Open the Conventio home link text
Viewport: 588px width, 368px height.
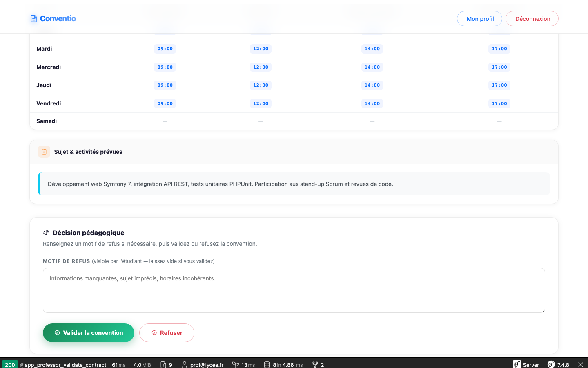pos(58,18)
